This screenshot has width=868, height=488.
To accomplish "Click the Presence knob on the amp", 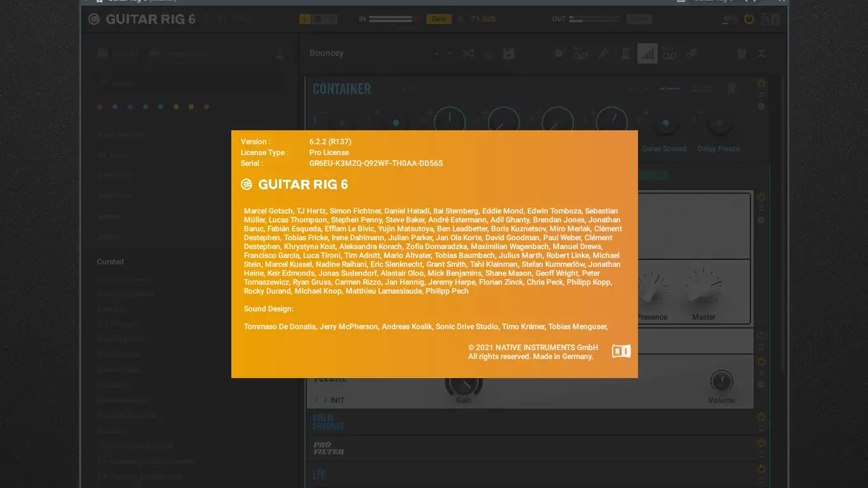I will coord(652,288).
